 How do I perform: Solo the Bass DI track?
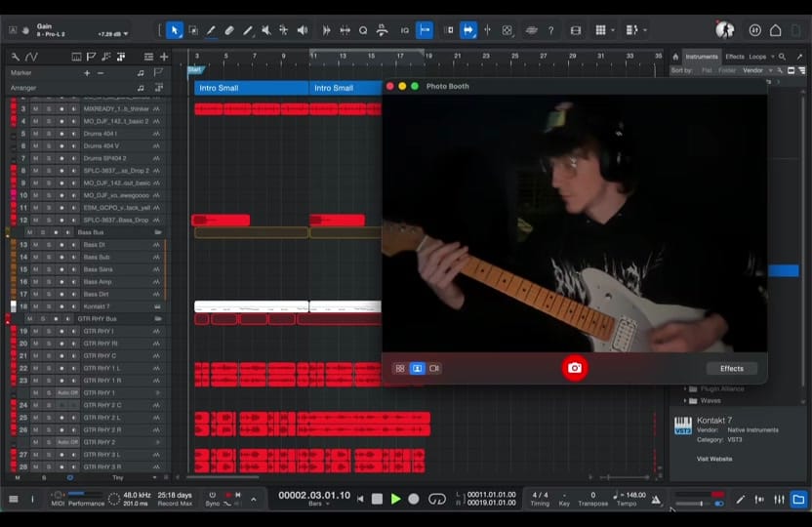[x=49, y=244]
